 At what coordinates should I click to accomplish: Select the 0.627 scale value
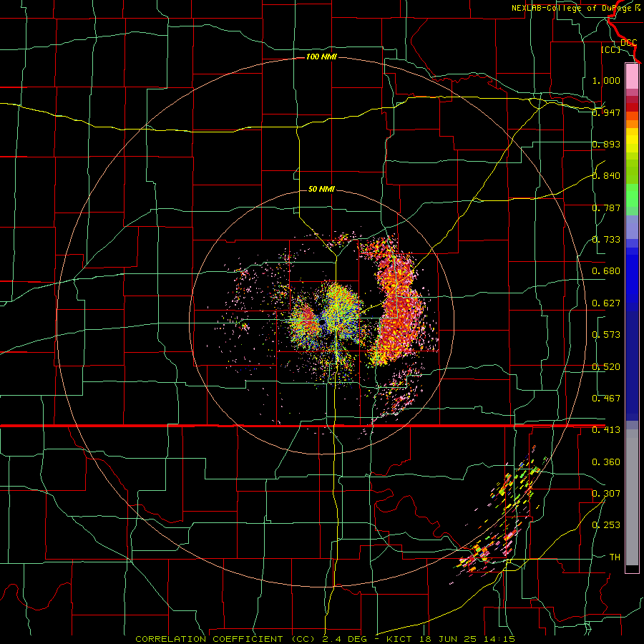click(x=606, y=303)
